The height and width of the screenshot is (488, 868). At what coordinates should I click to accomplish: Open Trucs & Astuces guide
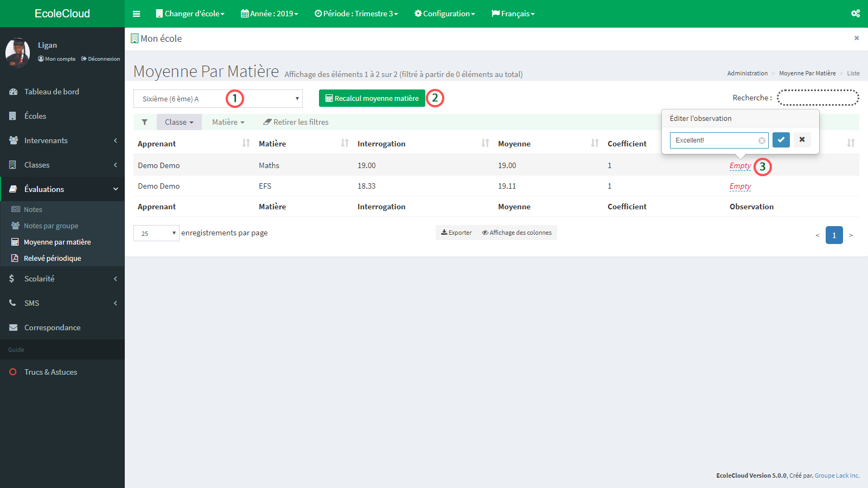tap(50, 372)
